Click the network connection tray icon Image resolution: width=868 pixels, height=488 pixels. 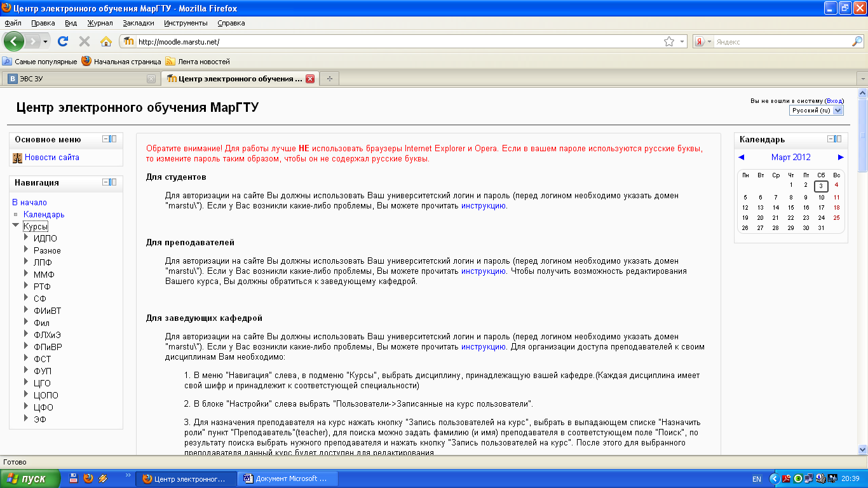click(809, 478)
